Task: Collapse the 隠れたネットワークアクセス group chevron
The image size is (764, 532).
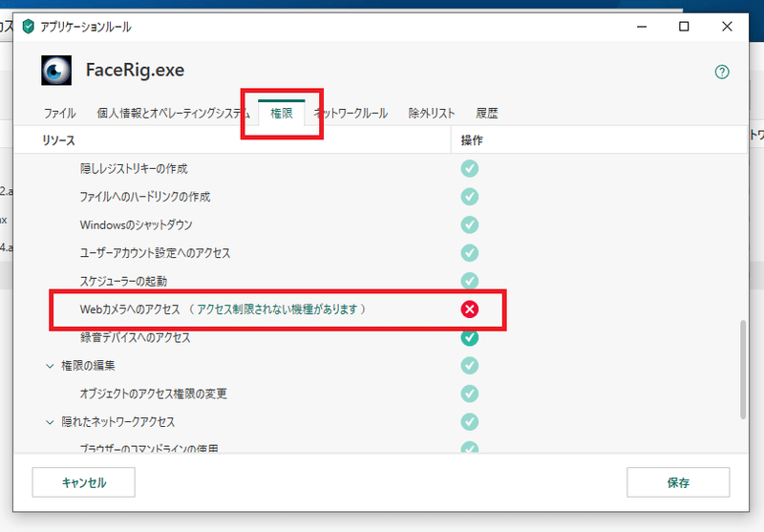Action: pyautogui.click(x=50, y=422)
